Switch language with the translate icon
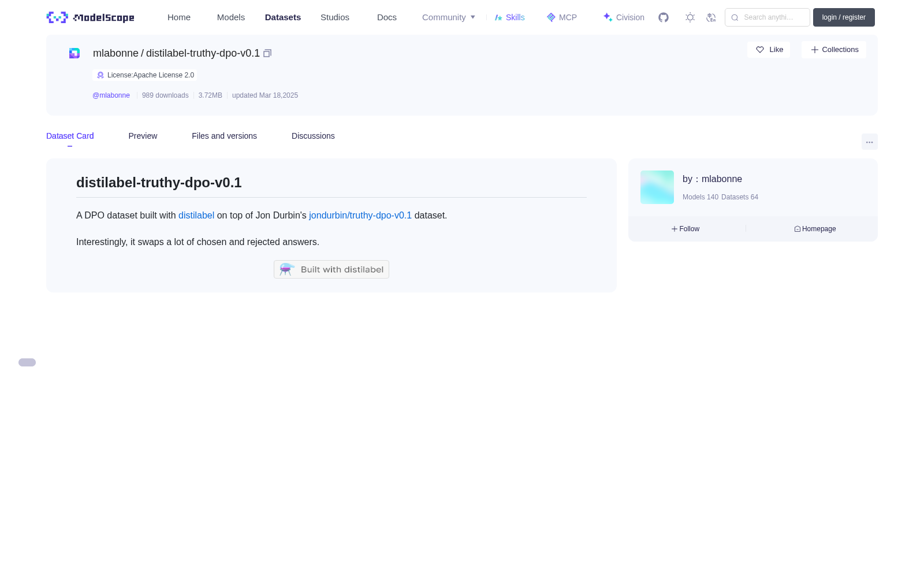Viewport: 924px width, 578px height. click(711, 17)
